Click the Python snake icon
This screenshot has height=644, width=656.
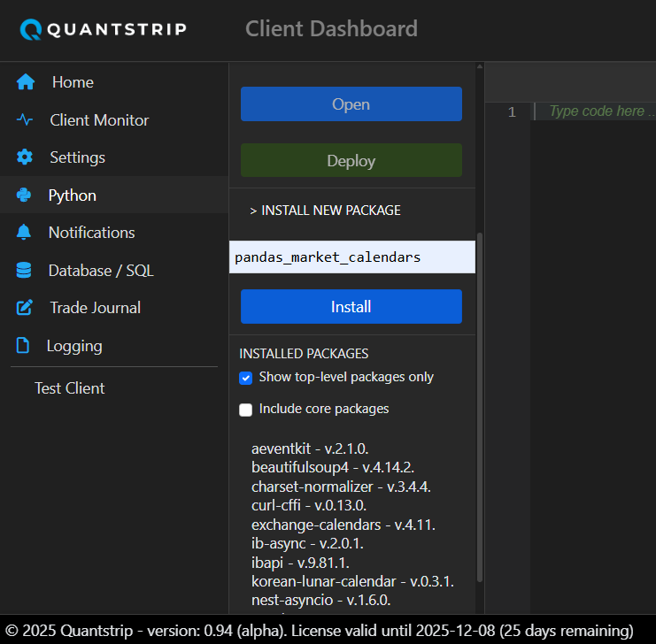[x=24, y=195]
